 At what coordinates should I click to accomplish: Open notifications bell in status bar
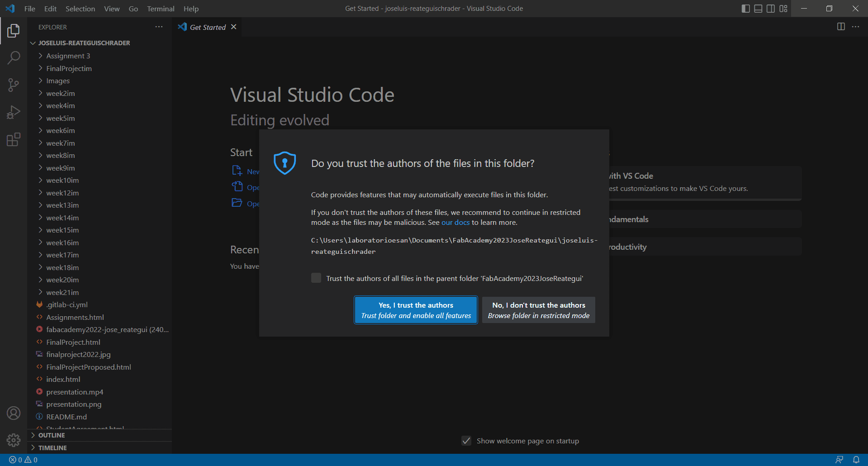[x=856, y=460]
